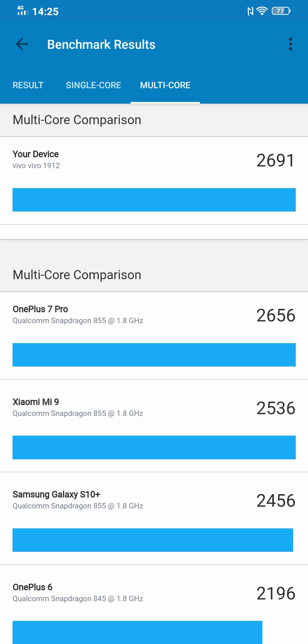The width and height of the screenshot is (308, 644).
Task: Tap the Wi-Fi status icon
Action: [x=262, y=11]
